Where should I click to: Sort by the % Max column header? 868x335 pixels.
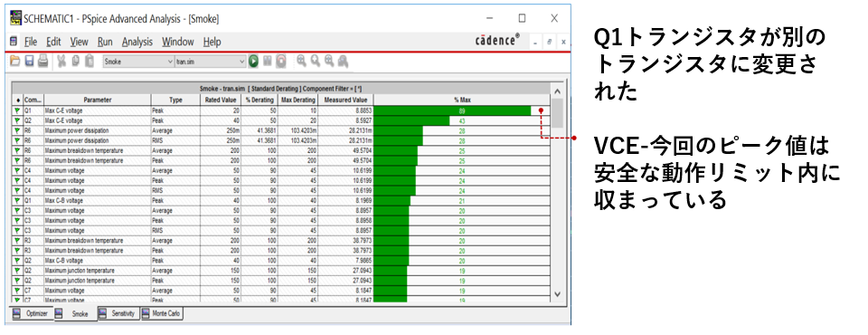462,100
